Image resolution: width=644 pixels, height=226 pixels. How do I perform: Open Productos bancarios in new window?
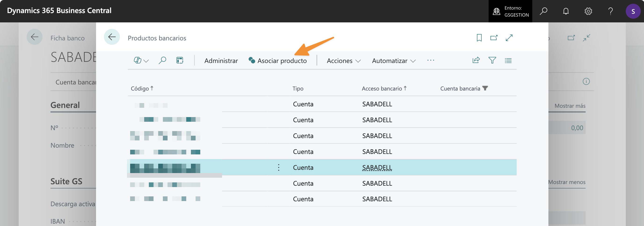click(x=494, y=38)
